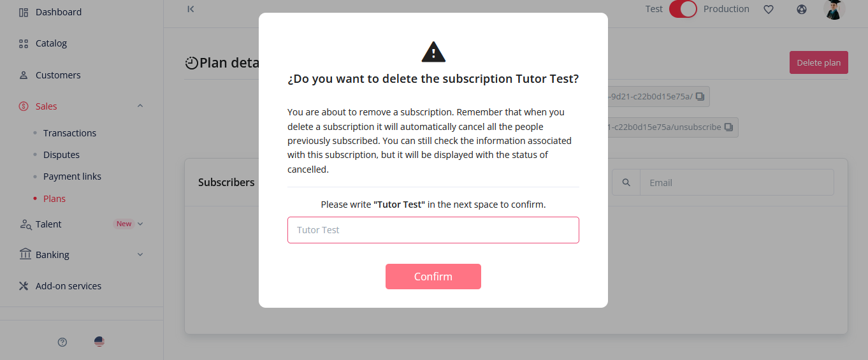Open the user avatar profile

(x=834, y=9)
